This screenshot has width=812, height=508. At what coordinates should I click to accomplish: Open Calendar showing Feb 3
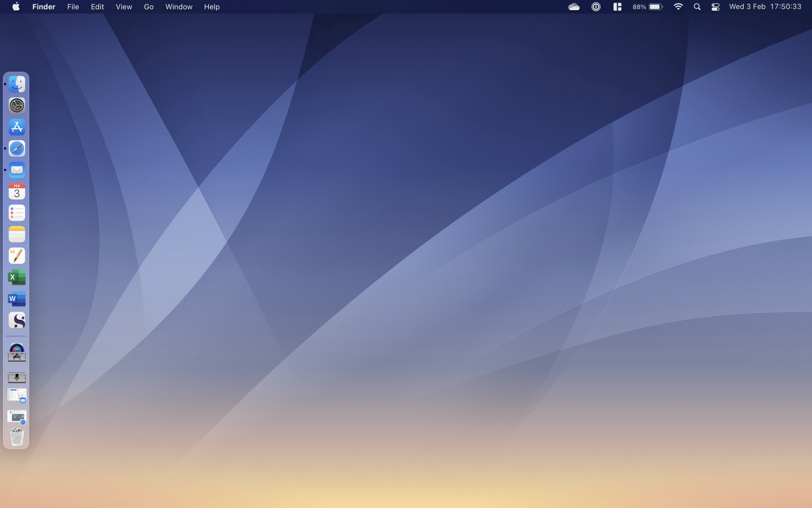pos(17,191)
